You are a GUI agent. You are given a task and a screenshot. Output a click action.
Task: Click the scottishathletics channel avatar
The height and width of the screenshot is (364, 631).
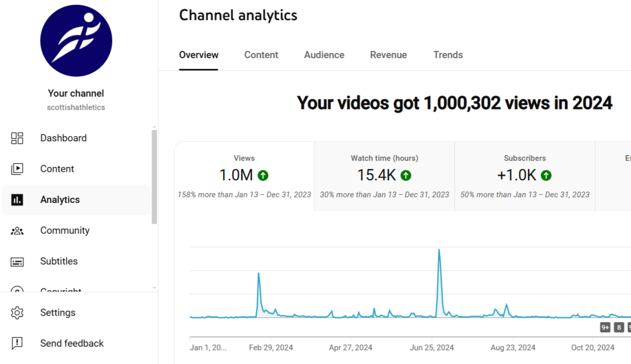(x=76, y=41)
